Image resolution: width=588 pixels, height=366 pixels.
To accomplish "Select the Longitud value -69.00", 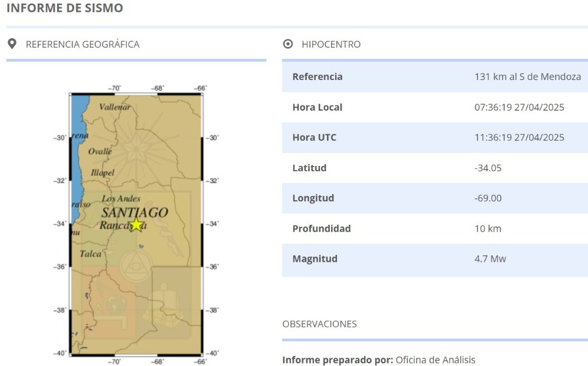I will coord(488,198).
